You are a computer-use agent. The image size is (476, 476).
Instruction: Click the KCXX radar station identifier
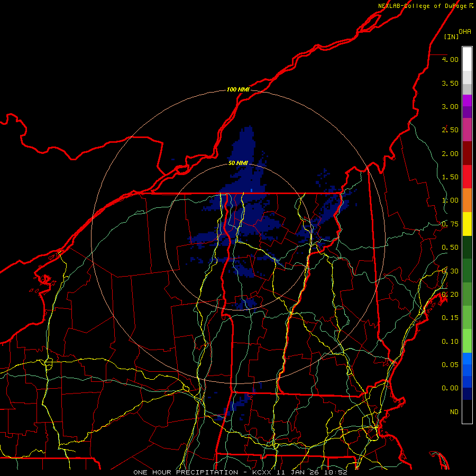tap(262, 472)
